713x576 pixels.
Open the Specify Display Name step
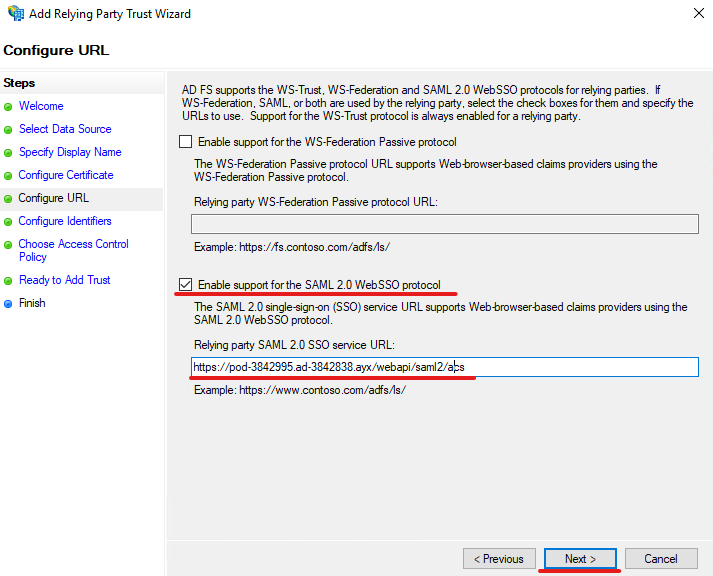[x=70, y=152]
